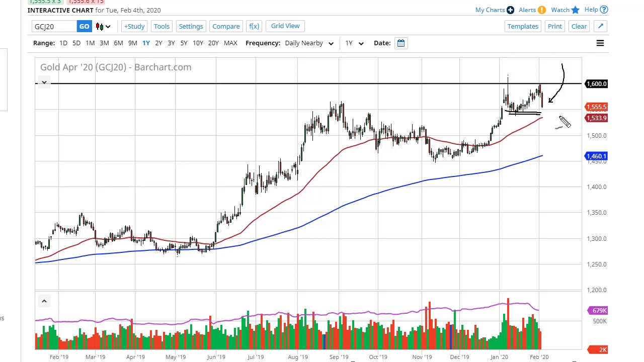Viewport: 644px width, 362px height.
Task: Open the Daily Nearby frequency dropdown
Action: coord(309,43)
